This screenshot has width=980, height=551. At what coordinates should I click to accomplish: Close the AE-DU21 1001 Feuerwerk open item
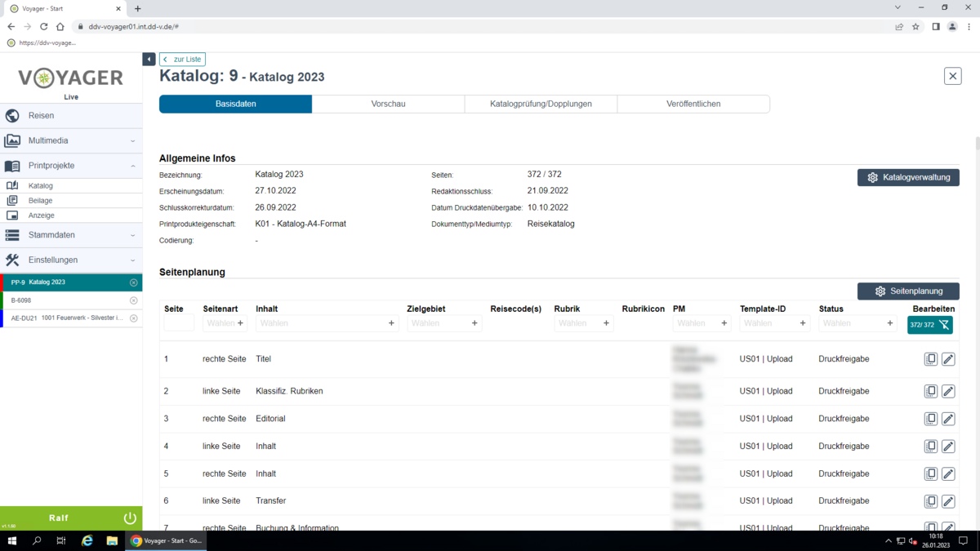point(134,318)
